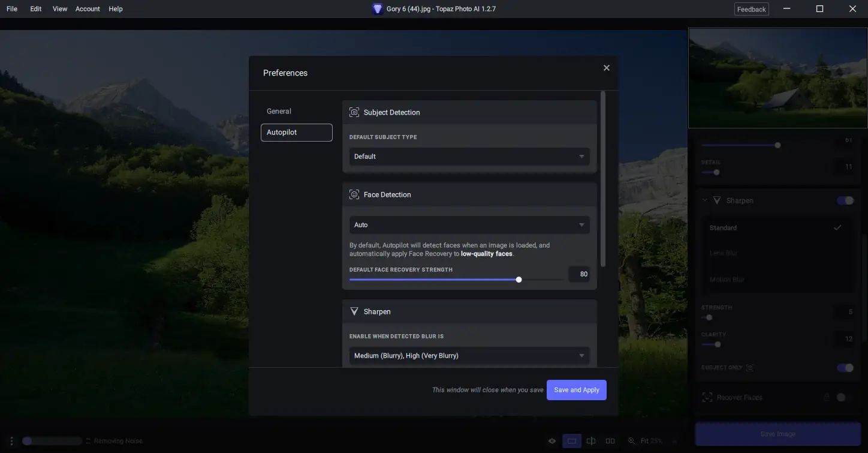Click the Strength slider in the main window panel
The image size is (868, 453).
click(x=709, y=318)
